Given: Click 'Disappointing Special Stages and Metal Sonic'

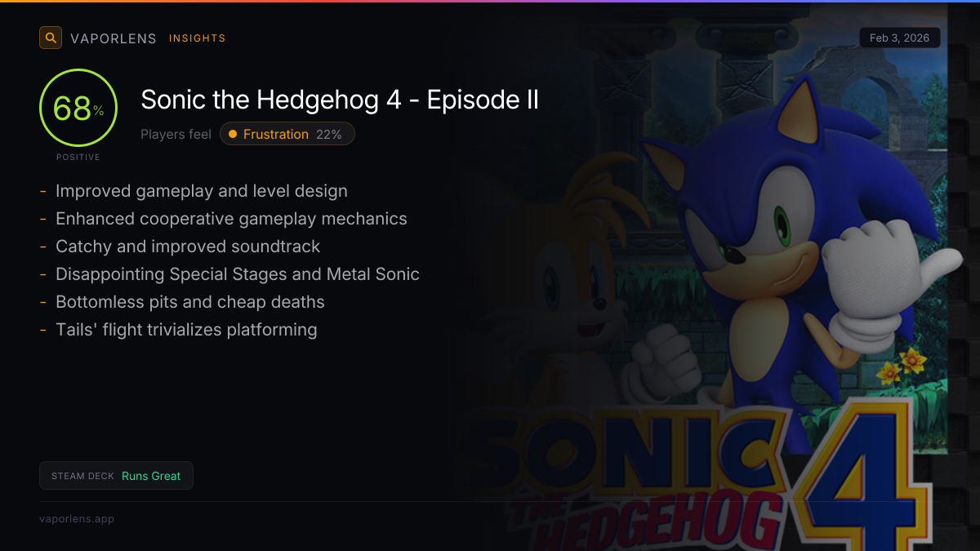Looking at the screenshot, I should [x=238, y=274].
